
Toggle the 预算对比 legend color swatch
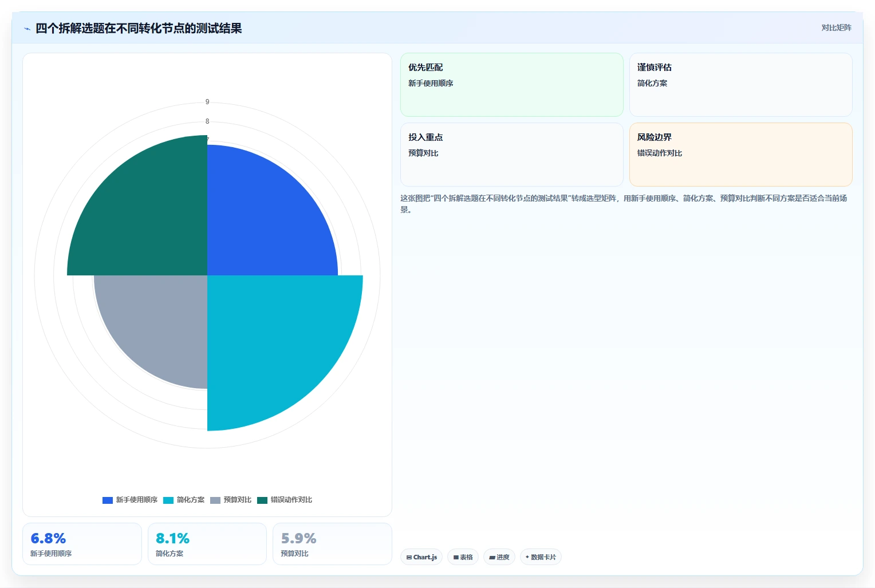tap(215, 500)
